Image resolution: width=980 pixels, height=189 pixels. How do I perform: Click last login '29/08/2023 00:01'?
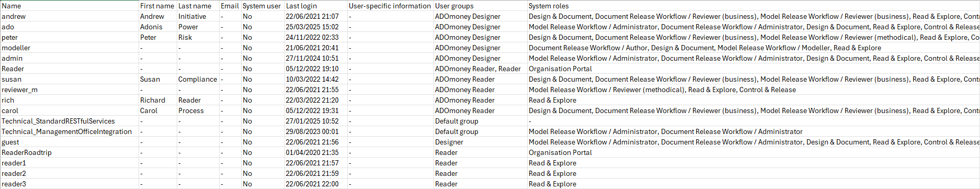[316, 131]
